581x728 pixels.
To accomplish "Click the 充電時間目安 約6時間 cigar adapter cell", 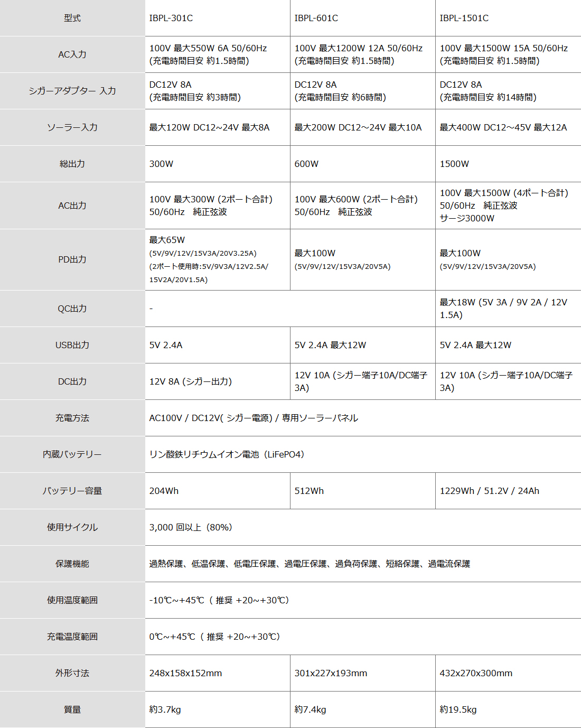I will (x=363, y=91).
